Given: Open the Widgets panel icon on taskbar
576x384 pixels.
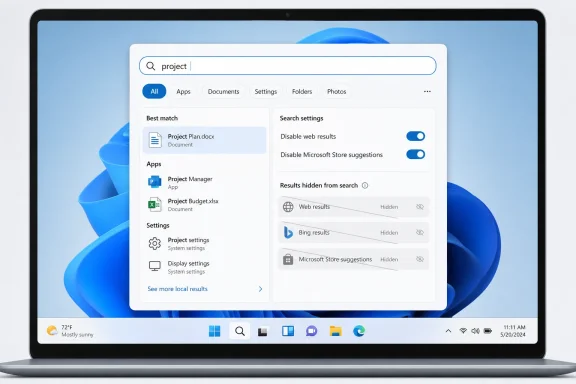Looking at the screenshot, I should click(x=288, y=331).
